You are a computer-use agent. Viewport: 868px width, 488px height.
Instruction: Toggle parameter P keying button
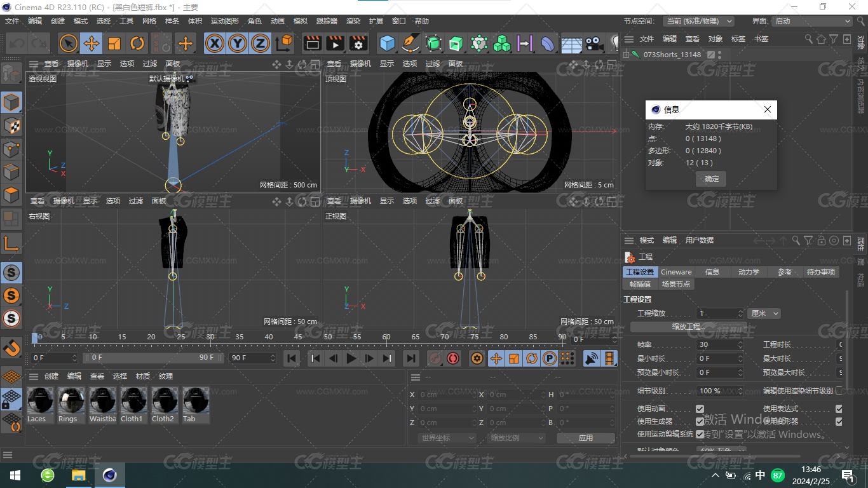click(x=549, y=358)
